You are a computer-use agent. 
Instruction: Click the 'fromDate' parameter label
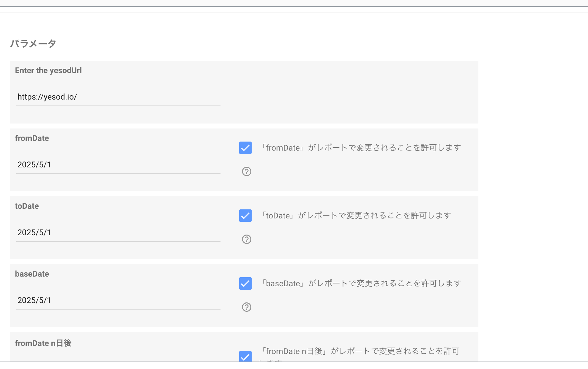click(x=32, y=138)
